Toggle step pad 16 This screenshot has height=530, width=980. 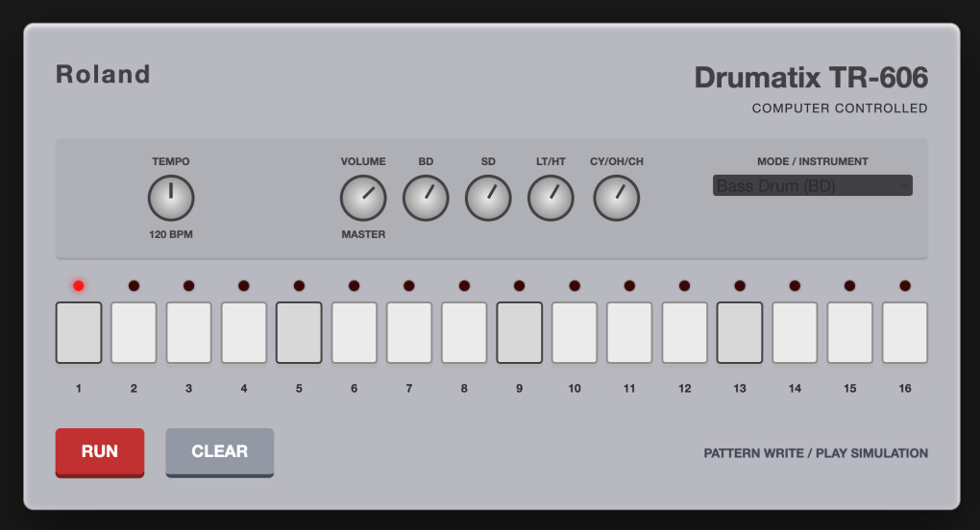905,333
